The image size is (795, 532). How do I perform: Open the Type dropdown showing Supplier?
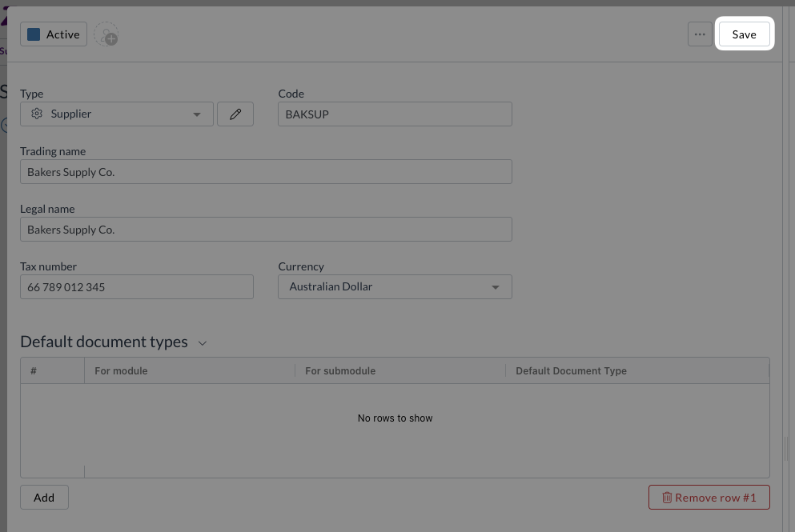coord(117,114)
